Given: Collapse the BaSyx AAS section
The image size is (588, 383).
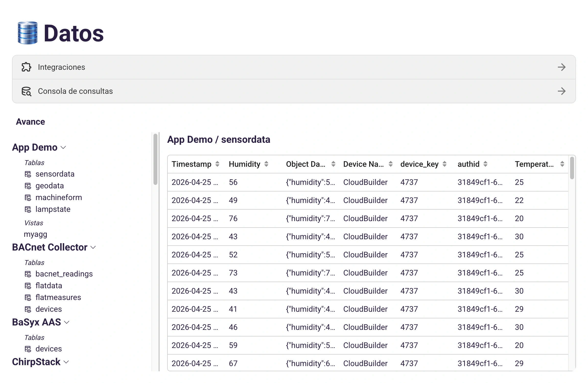Looking at the screenshot, I should click(67, 323).
